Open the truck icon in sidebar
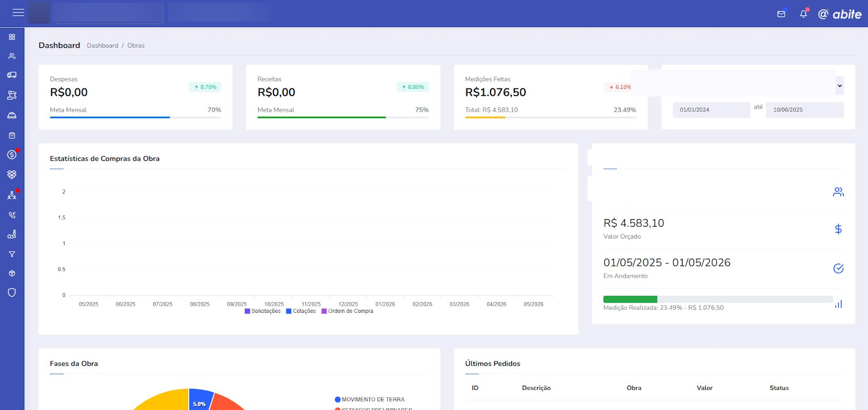Viewport: 868px width, 410px height. tap(12, 75)
